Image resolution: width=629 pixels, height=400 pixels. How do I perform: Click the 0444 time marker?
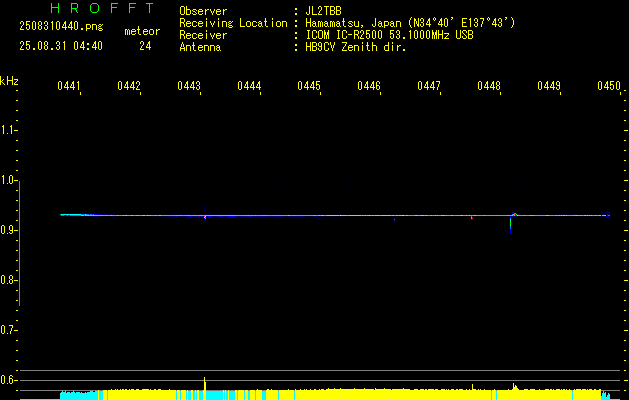coord(249,86)
